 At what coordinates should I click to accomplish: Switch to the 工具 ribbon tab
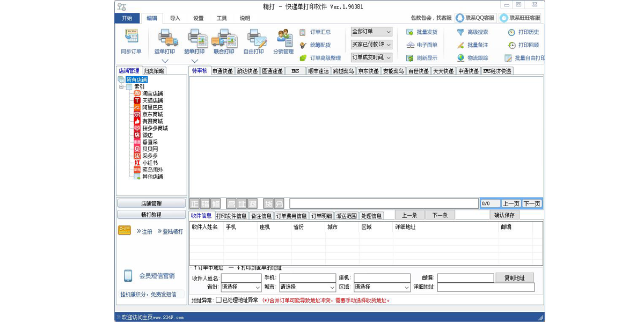click(x=222, y=18)
